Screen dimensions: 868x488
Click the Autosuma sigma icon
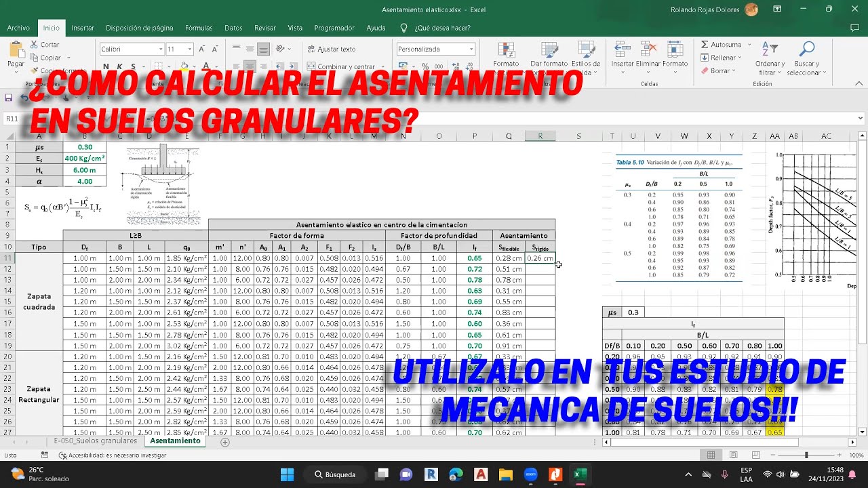pos(705,45)
